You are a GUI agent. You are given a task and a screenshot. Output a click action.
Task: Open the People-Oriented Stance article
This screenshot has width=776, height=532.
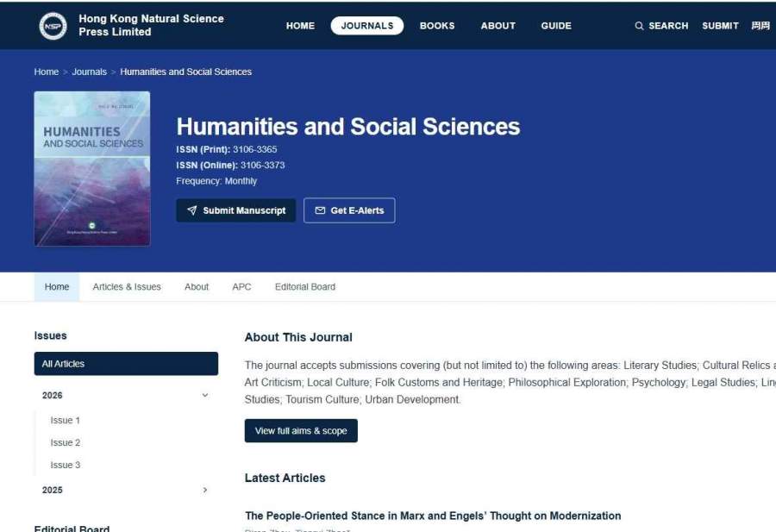point(433,516)
